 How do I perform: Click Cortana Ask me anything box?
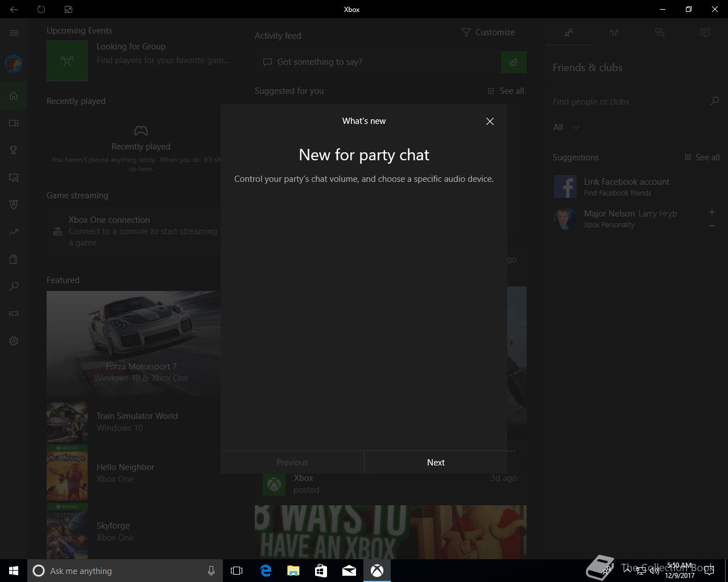pyautogui.click(x=125, y=571)
